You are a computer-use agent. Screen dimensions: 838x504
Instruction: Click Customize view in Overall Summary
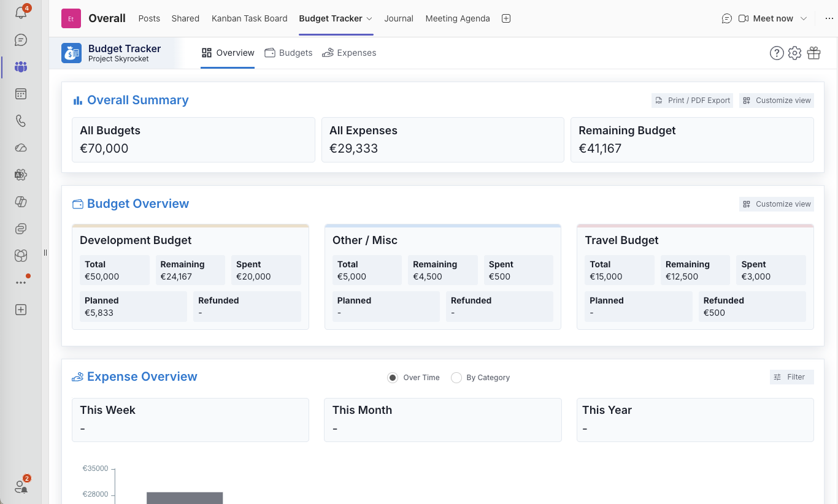click(777, 101)
